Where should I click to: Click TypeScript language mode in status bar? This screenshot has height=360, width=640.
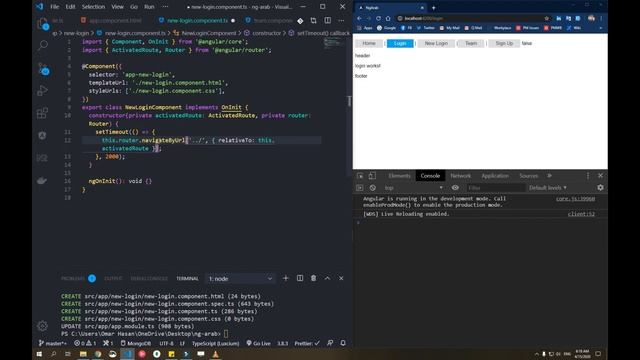(x=216, y=343)
